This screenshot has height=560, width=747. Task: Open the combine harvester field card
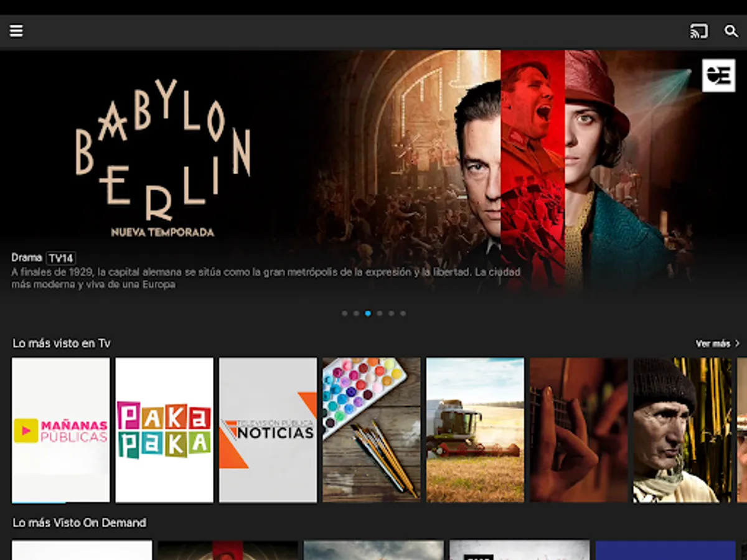(x=475, y=430)
